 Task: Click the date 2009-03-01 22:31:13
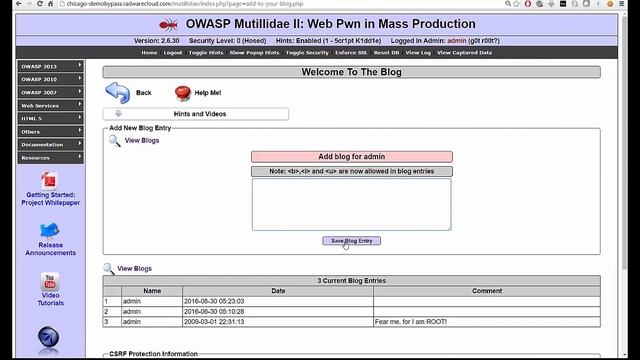click(x=214, y=322)
